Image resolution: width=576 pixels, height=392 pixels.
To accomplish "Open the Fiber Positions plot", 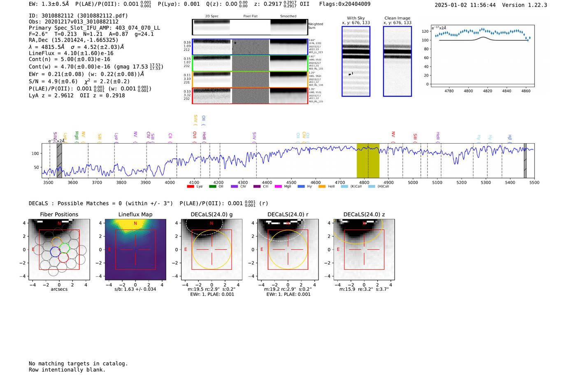I will click(x=59, y=249).
